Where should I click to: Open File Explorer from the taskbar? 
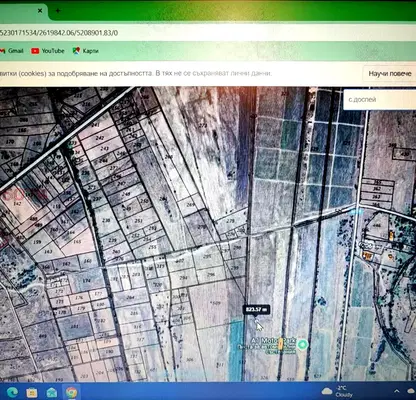pos(32,392)
